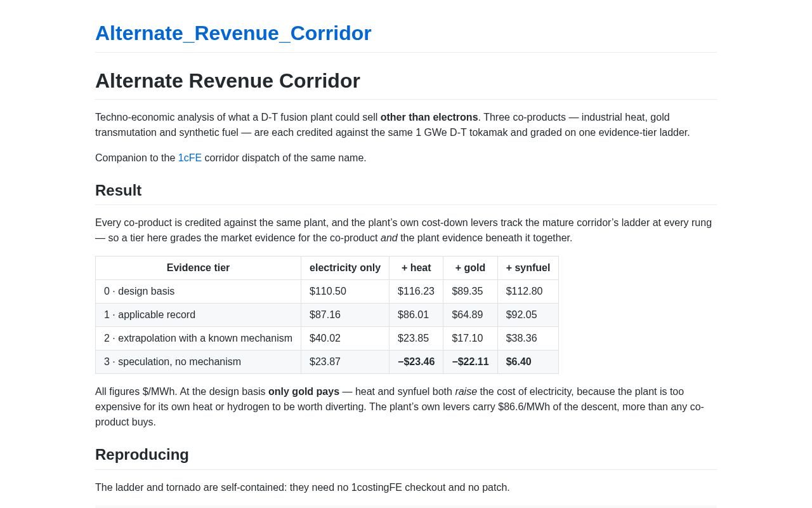Click the "1 · applicable record" row label

pyautogui.click(x=198, y=315)
